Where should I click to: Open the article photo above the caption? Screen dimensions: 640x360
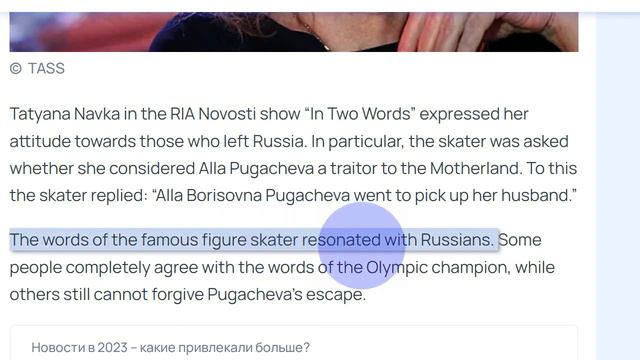[294, 32]
